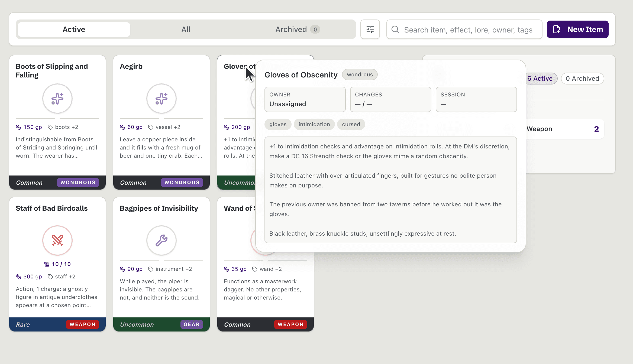The width and height of the screenshot is (633, 364).
Task: Click crossed swords icon on Staff of Bad Birdcalls
Action: coord(57,240)
